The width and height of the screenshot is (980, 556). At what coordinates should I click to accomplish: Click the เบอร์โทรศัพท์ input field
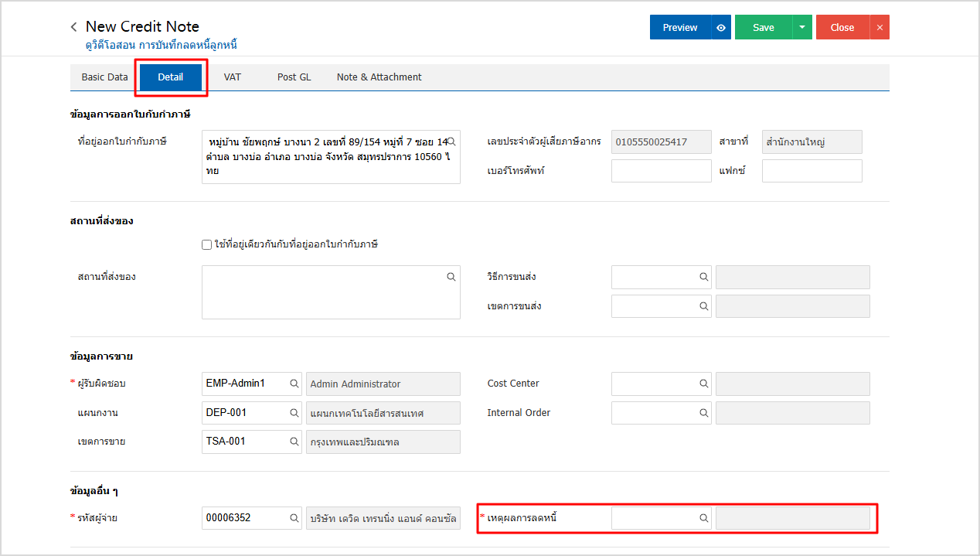[662, 171]
